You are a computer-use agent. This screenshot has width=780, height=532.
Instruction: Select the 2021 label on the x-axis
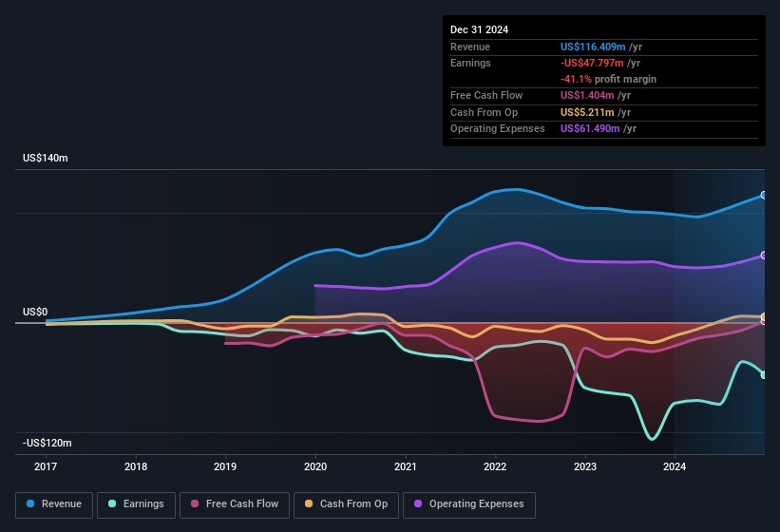405,466
